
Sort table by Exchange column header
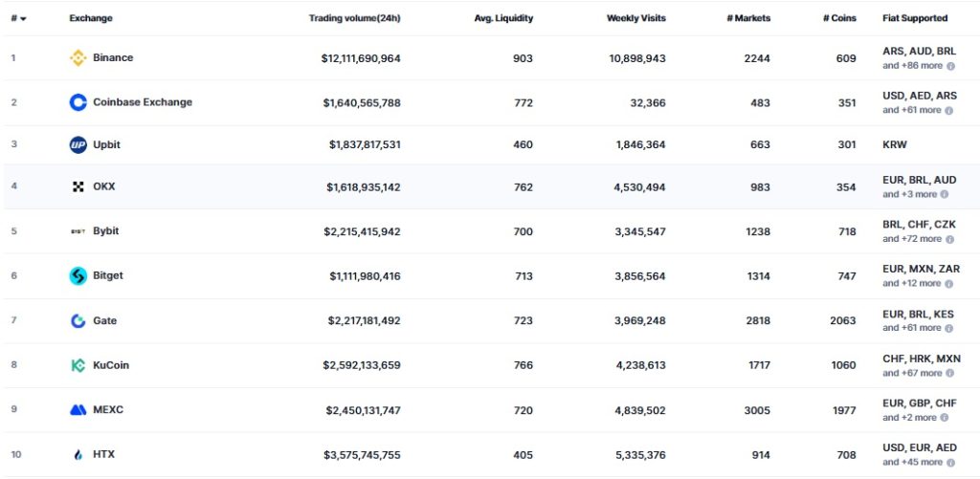click(91, 18)
